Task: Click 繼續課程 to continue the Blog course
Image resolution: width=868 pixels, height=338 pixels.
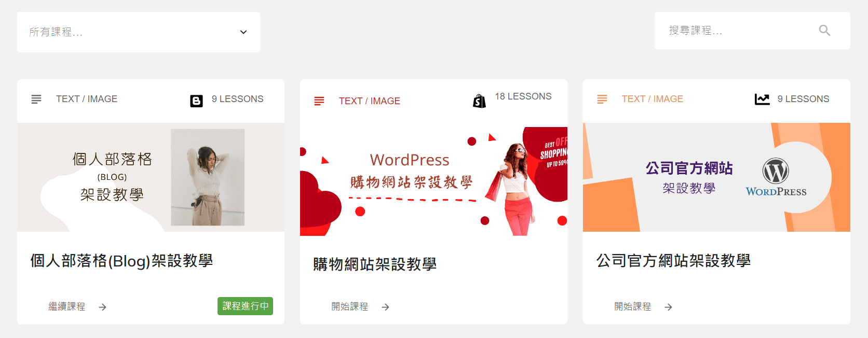Action: click(x=67, y=307)
